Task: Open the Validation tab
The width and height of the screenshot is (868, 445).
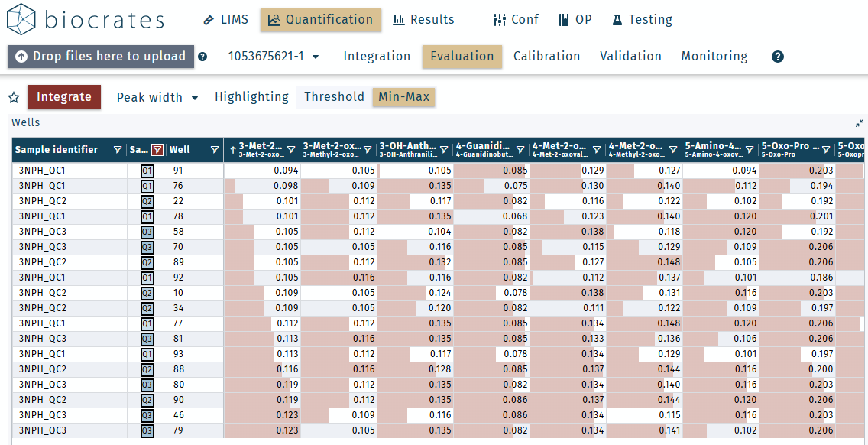Action: click(x=631, y=57)
